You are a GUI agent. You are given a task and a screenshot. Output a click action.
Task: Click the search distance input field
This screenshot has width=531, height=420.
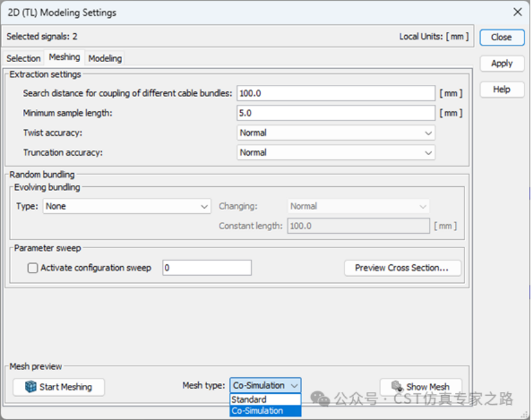pyautogui.click(x=335, y=93)
